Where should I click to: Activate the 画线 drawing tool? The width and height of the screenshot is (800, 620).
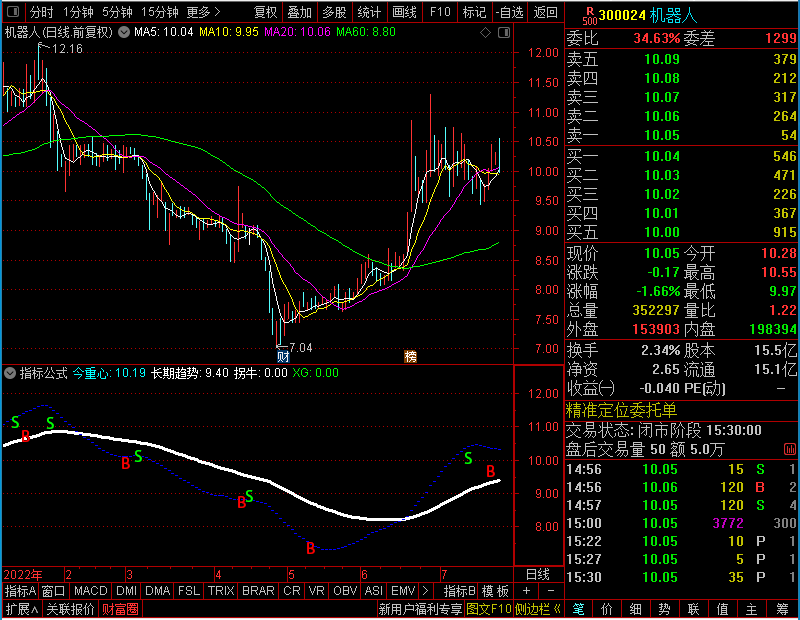click(404, 11)
